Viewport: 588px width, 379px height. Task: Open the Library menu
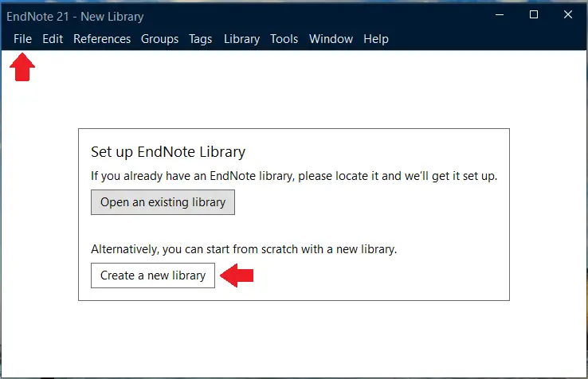point(242,39)
